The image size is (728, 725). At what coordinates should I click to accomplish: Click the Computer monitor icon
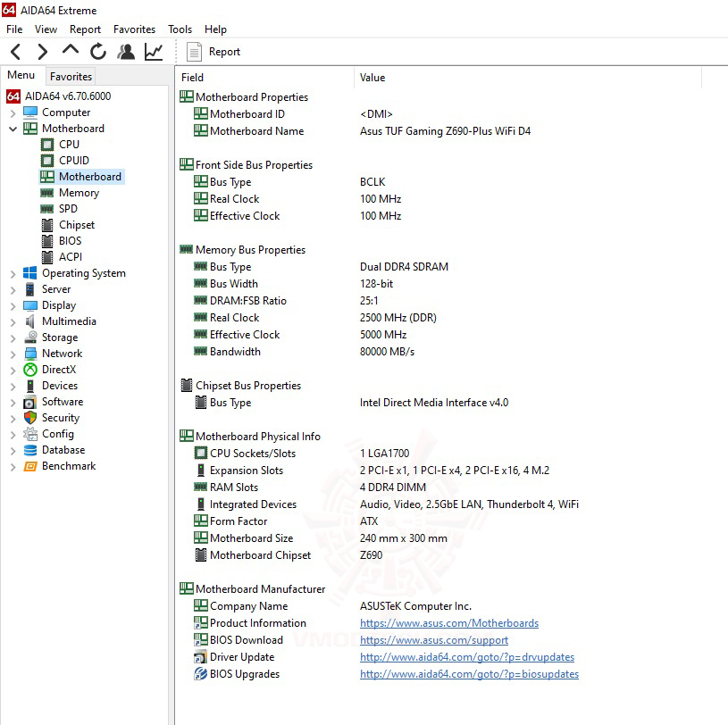[x=30, y=112]
